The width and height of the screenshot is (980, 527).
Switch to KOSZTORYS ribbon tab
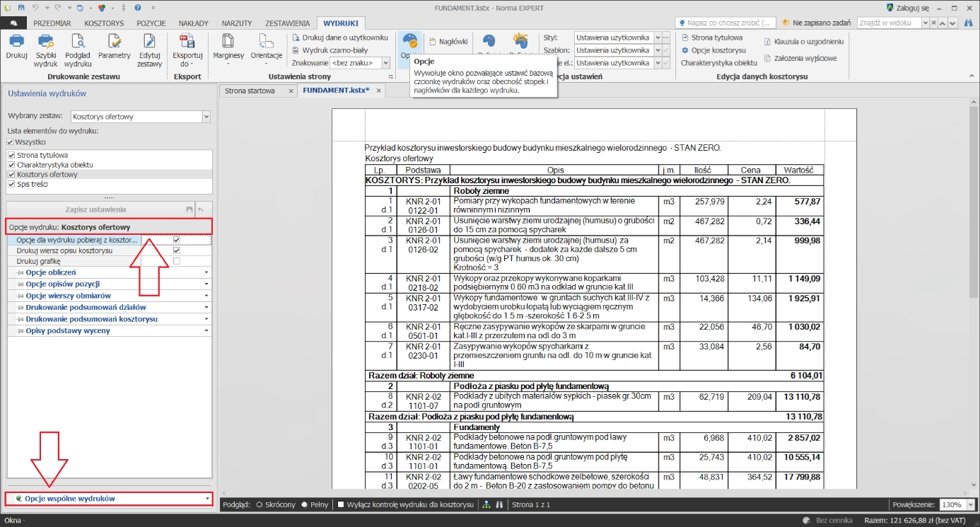104,23
